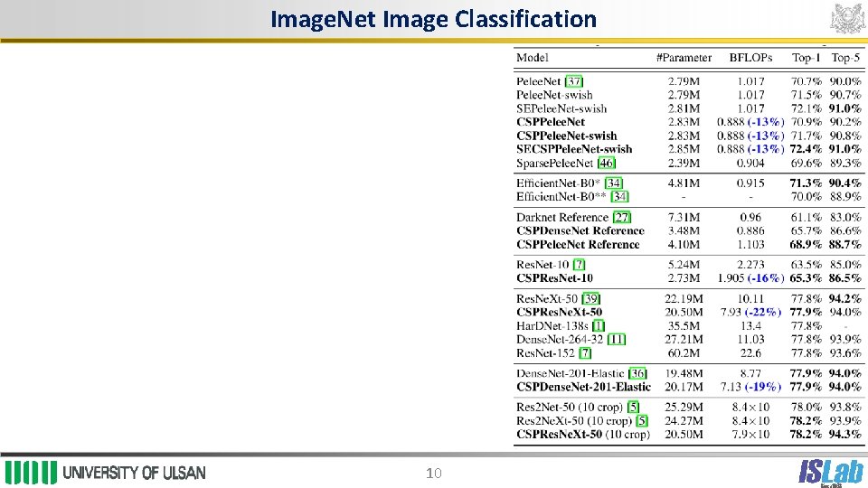Viewport: 868px width, 488px height.
Task: Click the 4.81M parameter value for EfficientNet-B0*
Action: point(684,183)
